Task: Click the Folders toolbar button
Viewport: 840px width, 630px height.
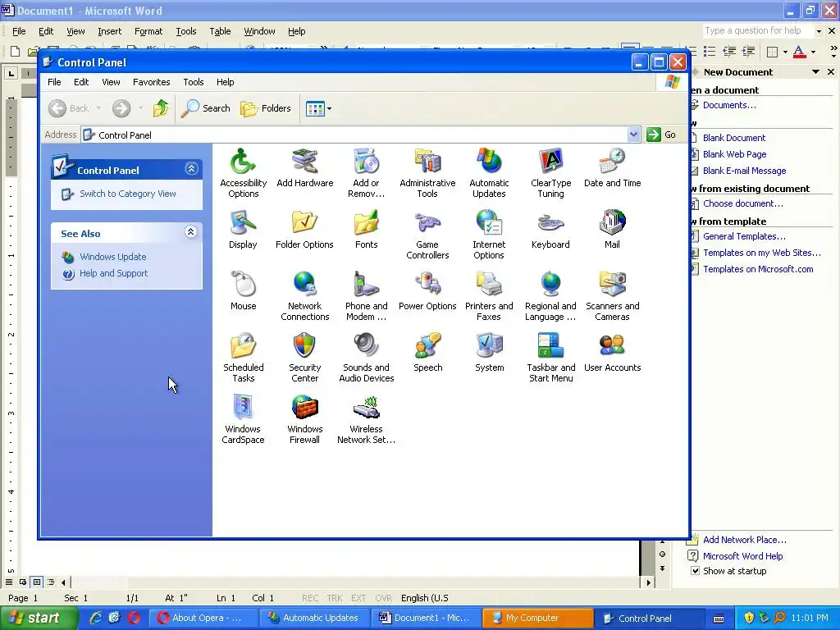Action: click(x=266, y=108)
